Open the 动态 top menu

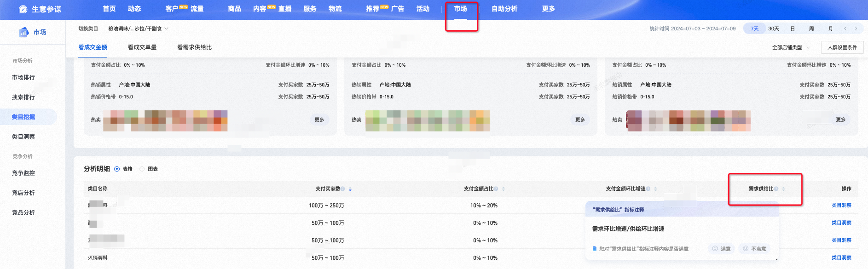pyautogui.click(x=134, y=9)
